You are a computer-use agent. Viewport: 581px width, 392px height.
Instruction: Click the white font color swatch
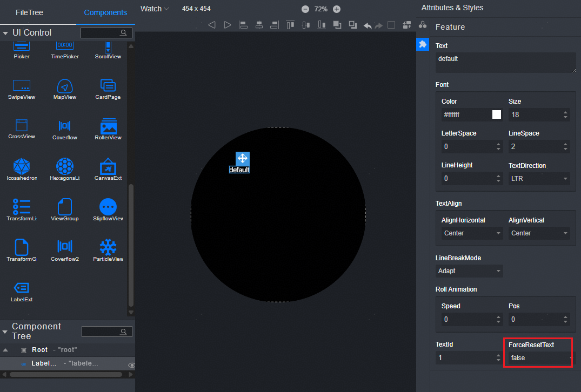coord(497,114)
